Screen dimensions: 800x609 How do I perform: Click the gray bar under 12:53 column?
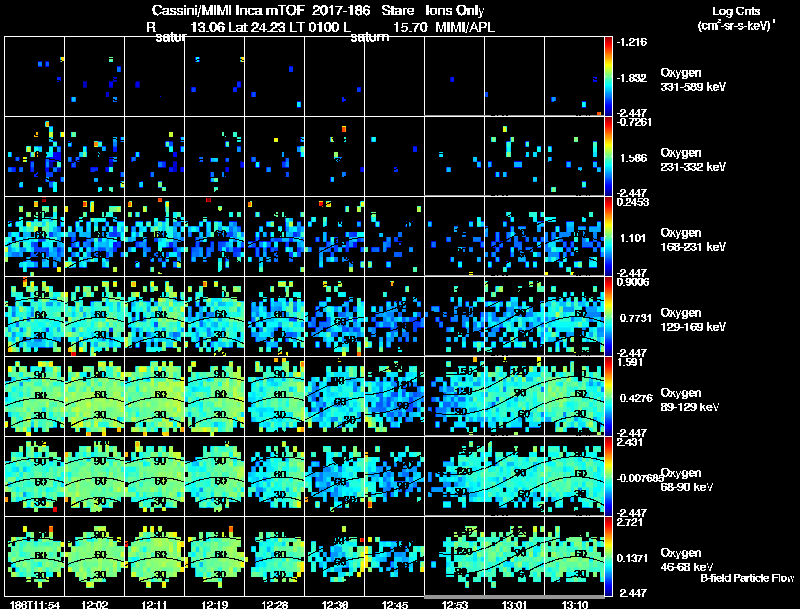tap(454, 596)
